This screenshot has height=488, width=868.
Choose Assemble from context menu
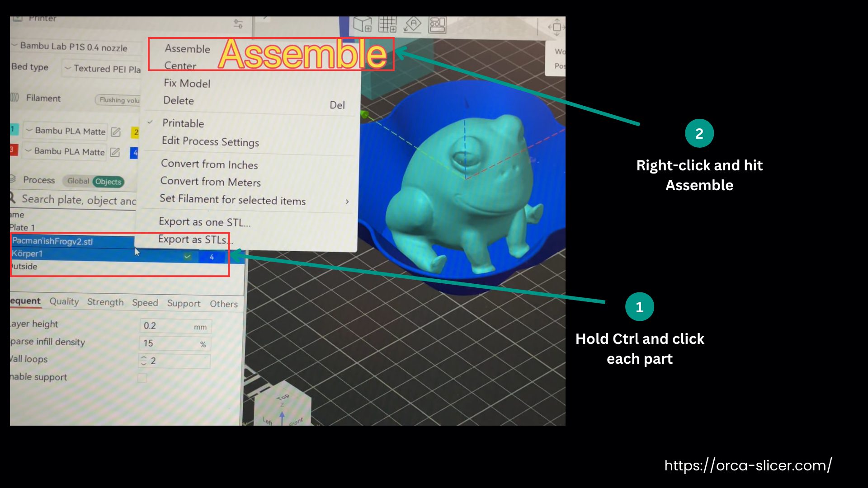(x=187, y=48)
